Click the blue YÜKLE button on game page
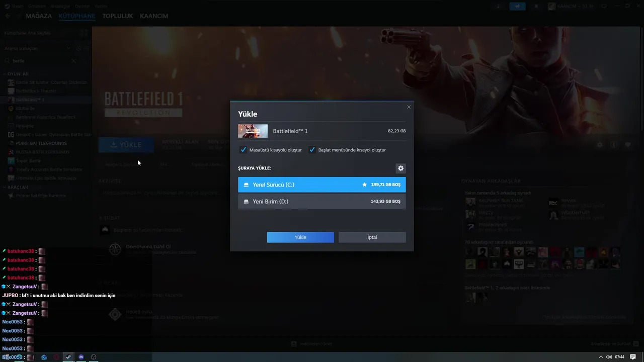The height and width of the screenshot is (362, 644). pyautogui.click(x=126, y=145)
